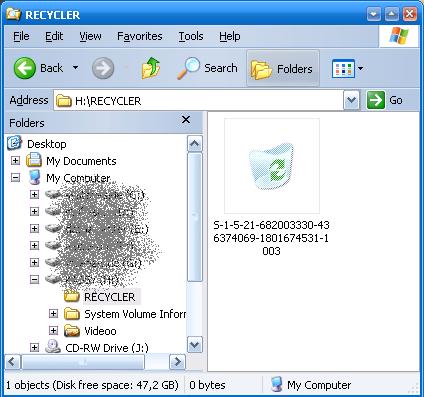Click the CD-RW drive disc icon
Screen dimensions: 424x397
pyautogui.click(x=53, y=347)
